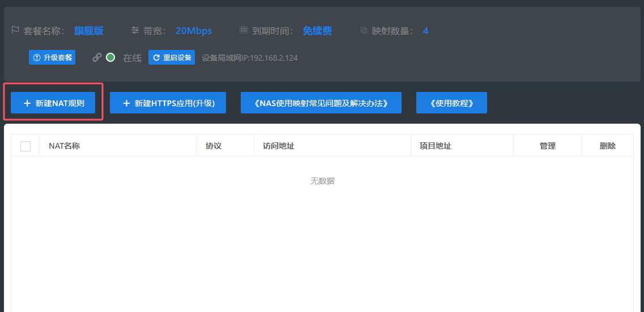Click the 项目地址 column header
The image size is (644, 312).
click(435, 146)
